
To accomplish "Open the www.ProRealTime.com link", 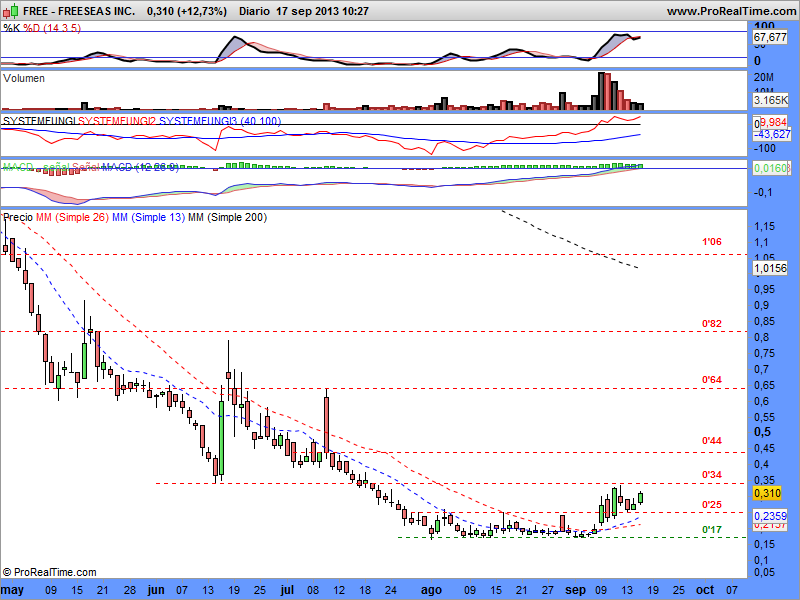I will [732, 11].
